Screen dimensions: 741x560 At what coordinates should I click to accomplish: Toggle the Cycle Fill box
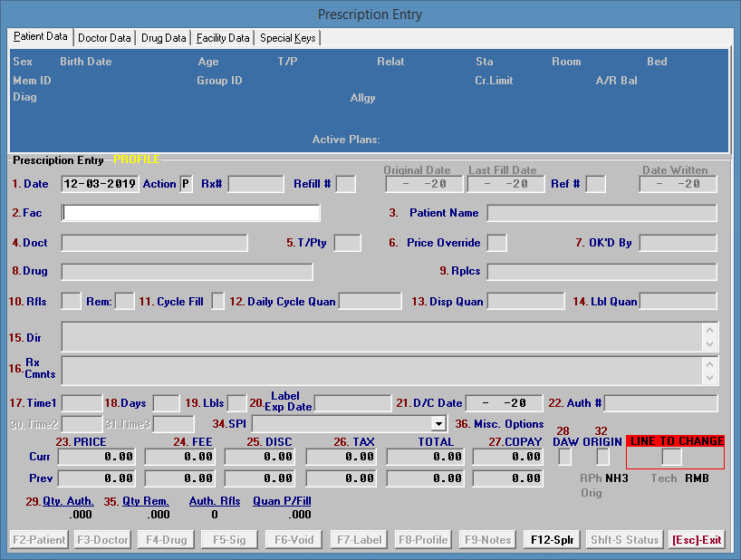click(217, 301)
